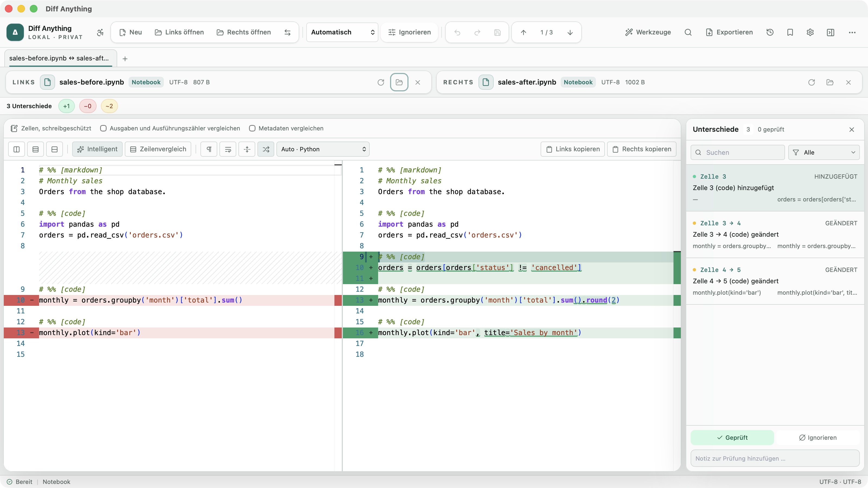Open settings gear

810,32
